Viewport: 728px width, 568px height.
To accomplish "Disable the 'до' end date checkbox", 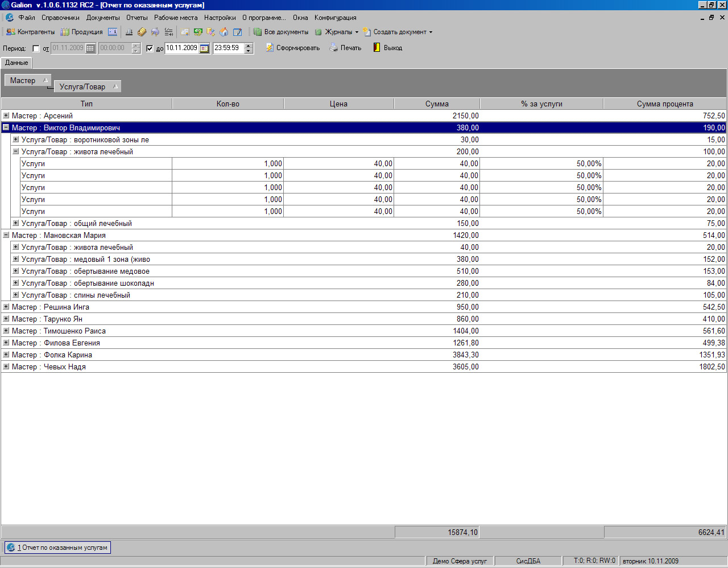I will (150, 48).
